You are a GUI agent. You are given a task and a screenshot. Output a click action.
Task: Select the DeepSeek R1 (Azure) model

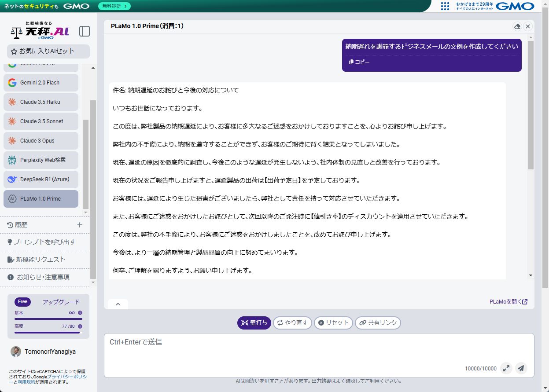coord(41,180)
